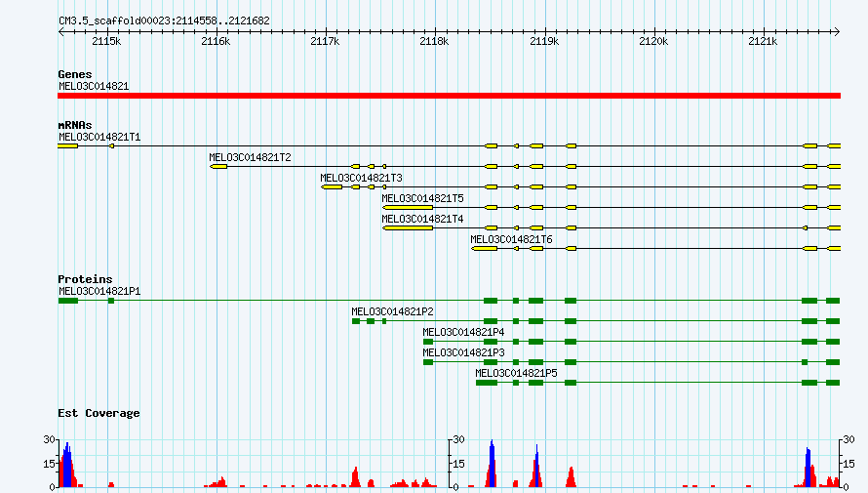868x493 pixels.
Task: Click first yellow exon of transcript T2
Action: (218, 167)
